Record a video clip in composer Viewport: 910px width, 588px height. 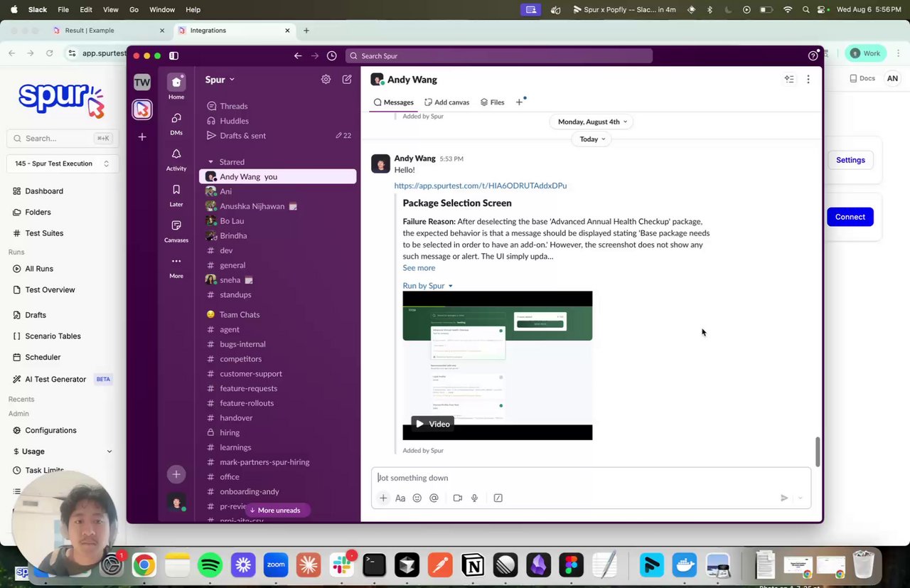coord(458,498)
